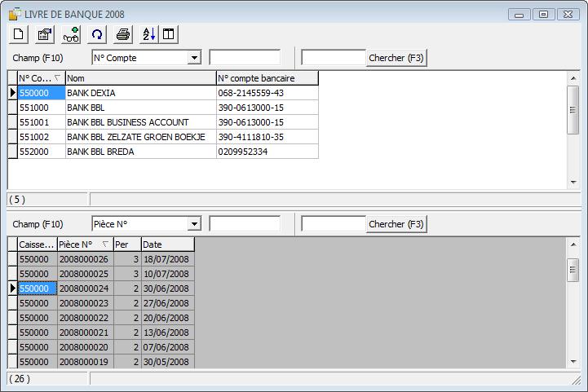Maximize the Livre de Banque window

[543, 14]
